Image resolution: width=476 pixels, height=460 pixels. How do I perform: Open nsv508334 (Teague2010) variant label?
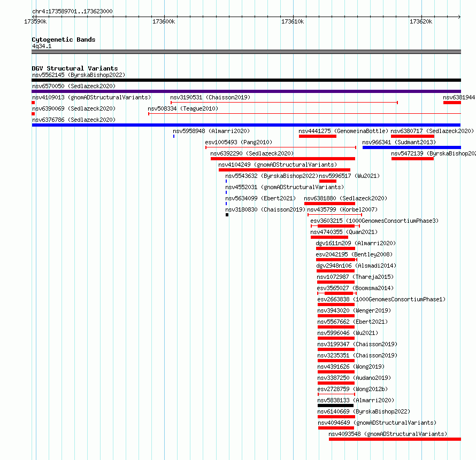point(183,108)
